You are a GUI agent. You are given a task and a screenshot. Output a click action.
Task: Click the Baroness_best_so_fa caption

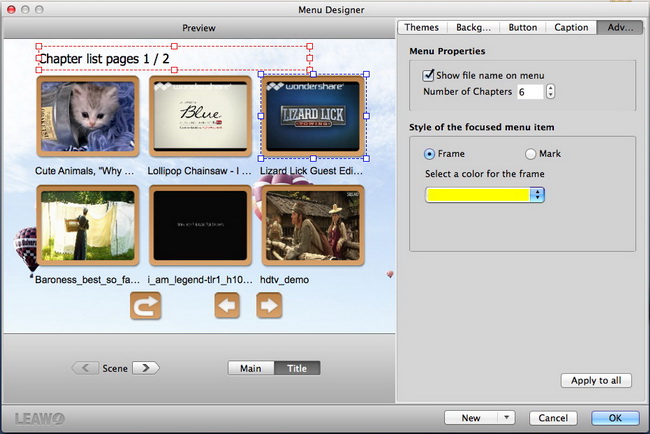(x=87, y=280)
